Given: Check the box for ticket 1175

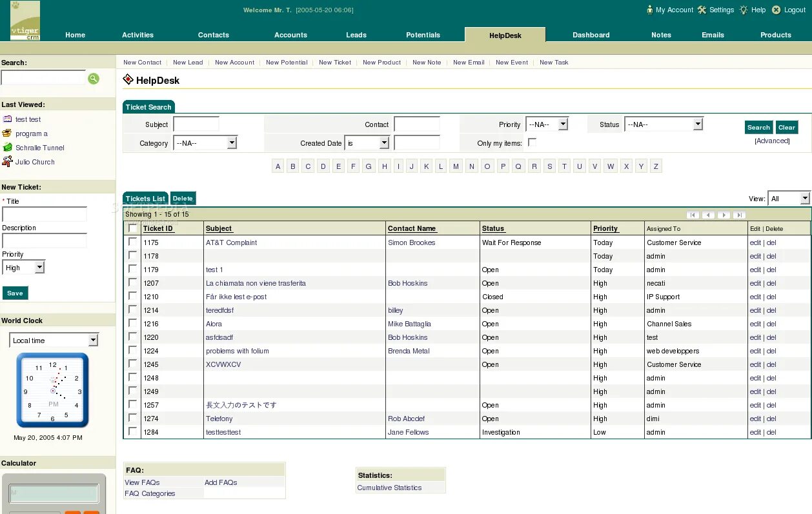Looking at the screenshot, I should click(133, 242).
